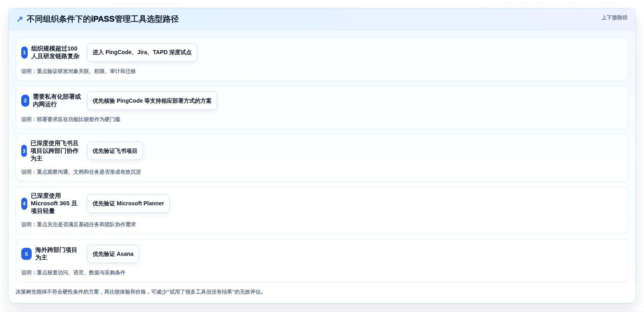Select condition 已深度使用飞书且项目以跨部门协作为主

55,151
